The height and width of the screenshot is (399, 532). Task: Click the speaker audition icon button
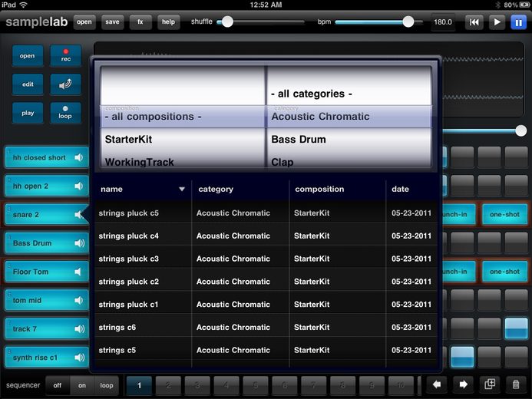coord(66,84)
